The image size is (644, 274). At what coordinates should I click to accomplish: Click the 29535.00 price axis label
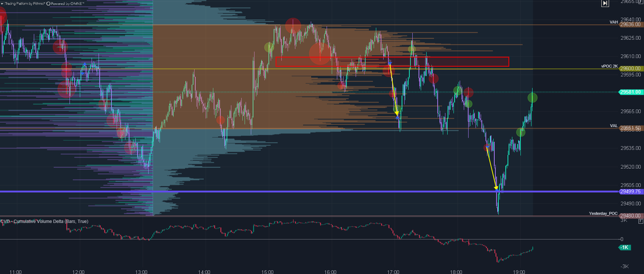[x=632, y=148]
